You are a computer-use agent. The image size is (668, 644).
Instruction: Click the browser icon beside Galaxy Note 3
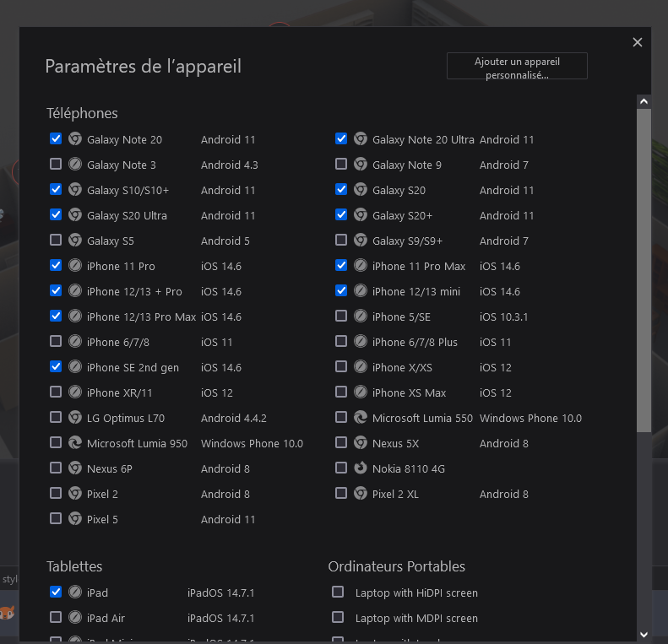(x=75, y=165)
